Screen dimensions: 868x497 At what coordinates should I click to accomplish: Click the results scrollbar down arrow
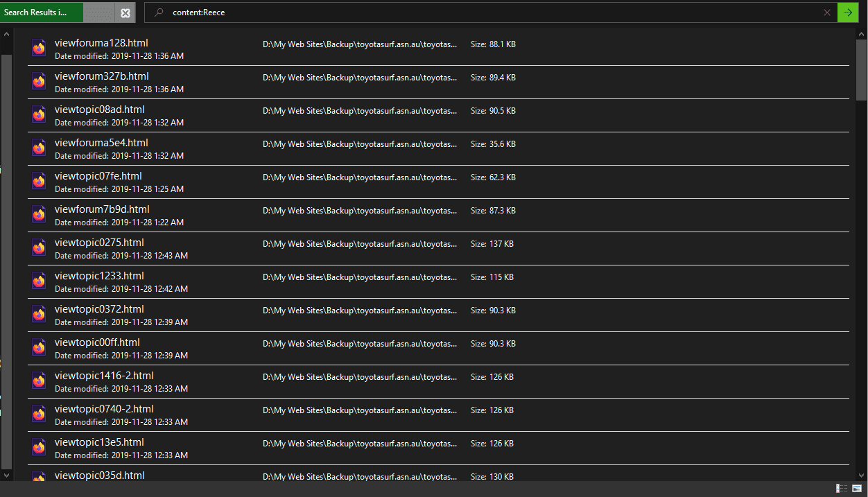tap(861, 476)
